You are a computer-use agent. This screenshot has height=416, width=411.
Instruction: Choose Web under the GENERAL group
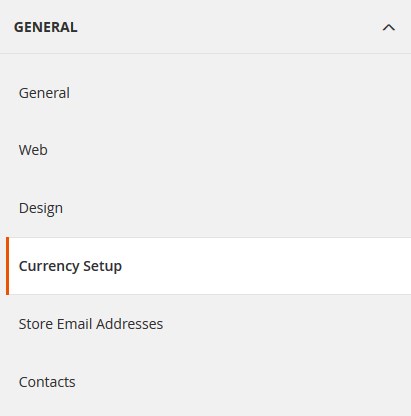(33, 150)
